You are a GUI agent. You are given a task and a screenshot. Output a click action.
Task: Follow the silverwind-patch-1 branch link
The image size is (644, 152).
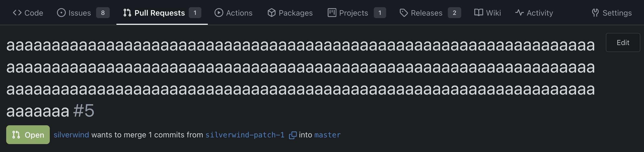click(x=245, y=135)
